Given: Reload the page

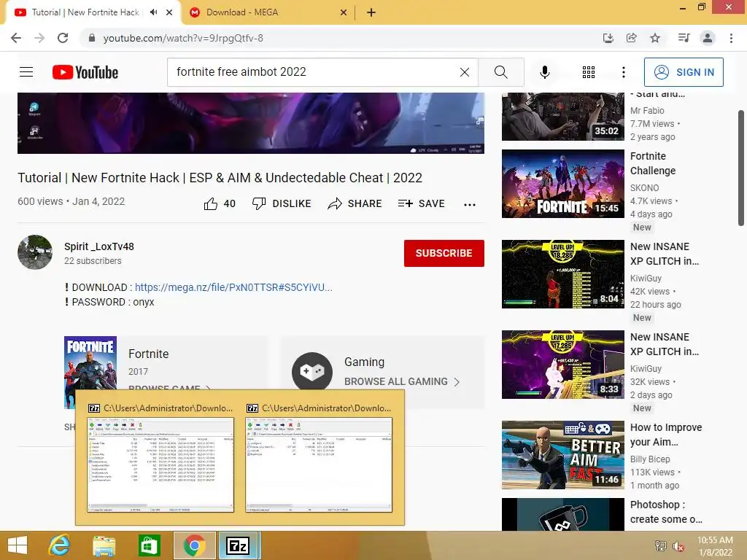Looking at the screenshot, I should tap(63, 38).
